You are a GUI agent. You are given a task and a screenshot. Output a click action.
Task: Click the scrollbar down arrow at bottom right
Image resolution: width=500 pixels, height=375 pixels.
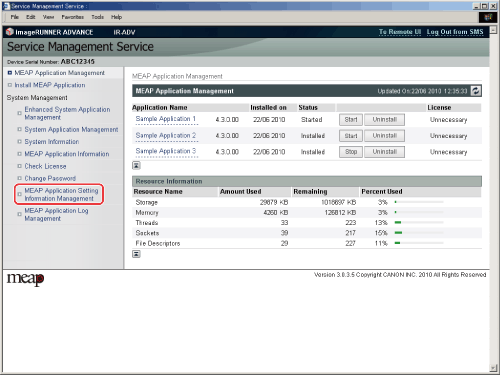click(493, 368)
